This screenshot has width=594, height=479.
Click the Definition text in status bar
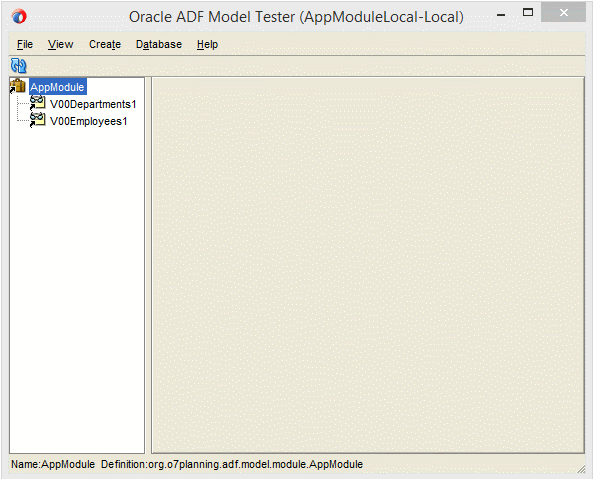point(232,464)
